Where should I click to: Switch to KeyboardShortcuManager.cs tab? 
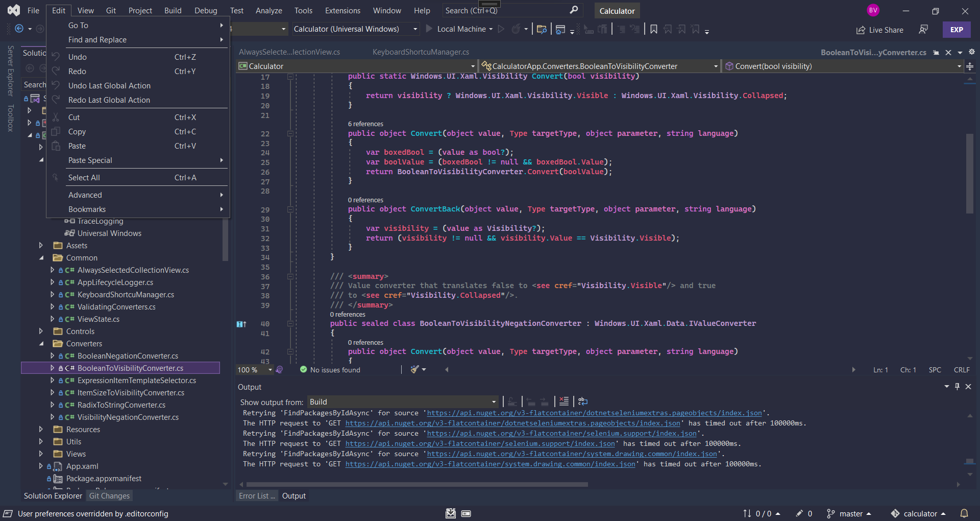(x=421, y=52)
